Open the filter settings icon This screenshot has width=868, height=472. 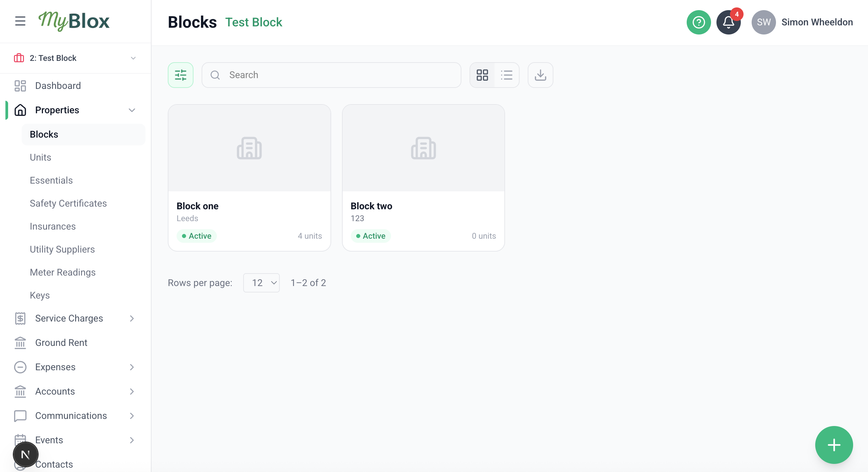[181, 75]
